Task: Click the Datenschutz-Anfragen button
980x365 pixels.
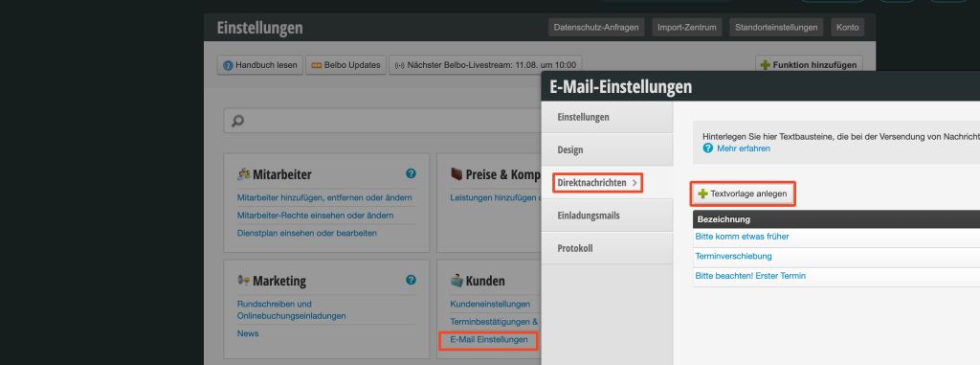Action: click(596, 28)
